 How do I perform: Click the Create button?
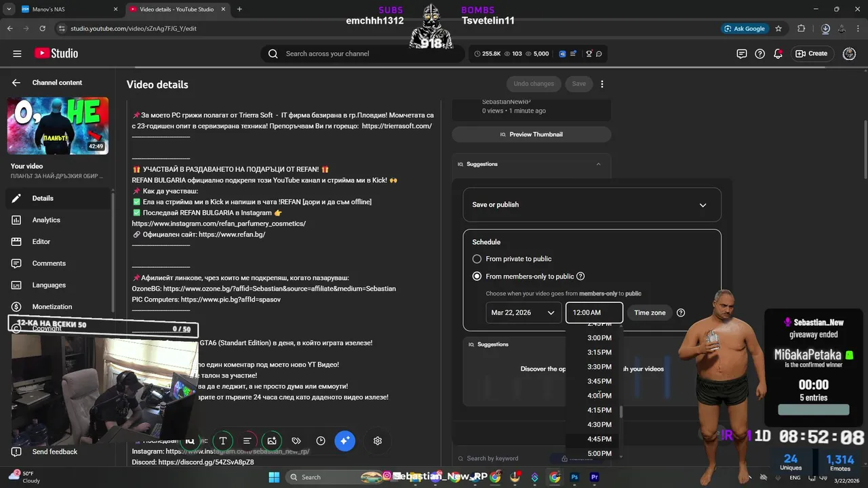[x=812, y=54]
